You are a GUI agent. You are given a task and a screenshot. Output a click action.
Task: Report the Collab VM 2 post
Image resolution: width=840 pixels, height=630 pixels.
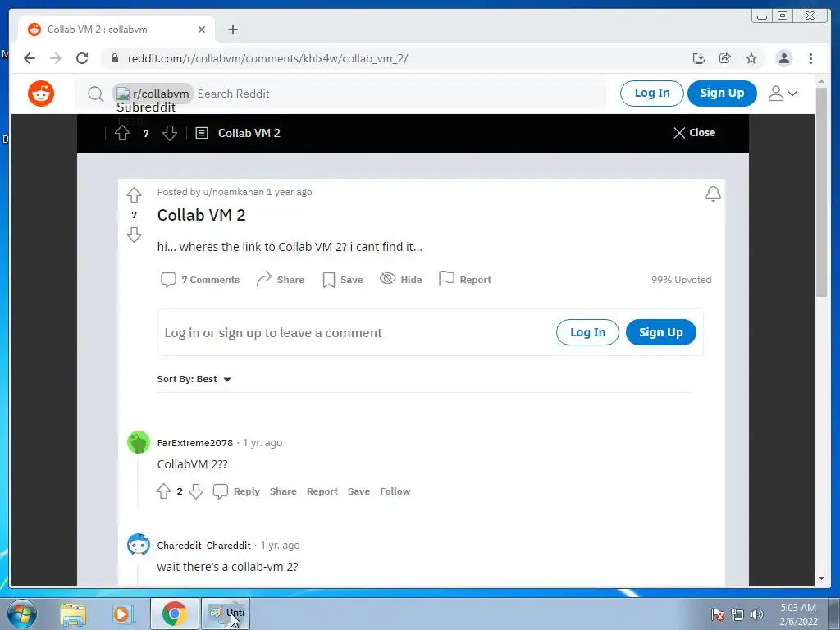[x=464, y=280]
